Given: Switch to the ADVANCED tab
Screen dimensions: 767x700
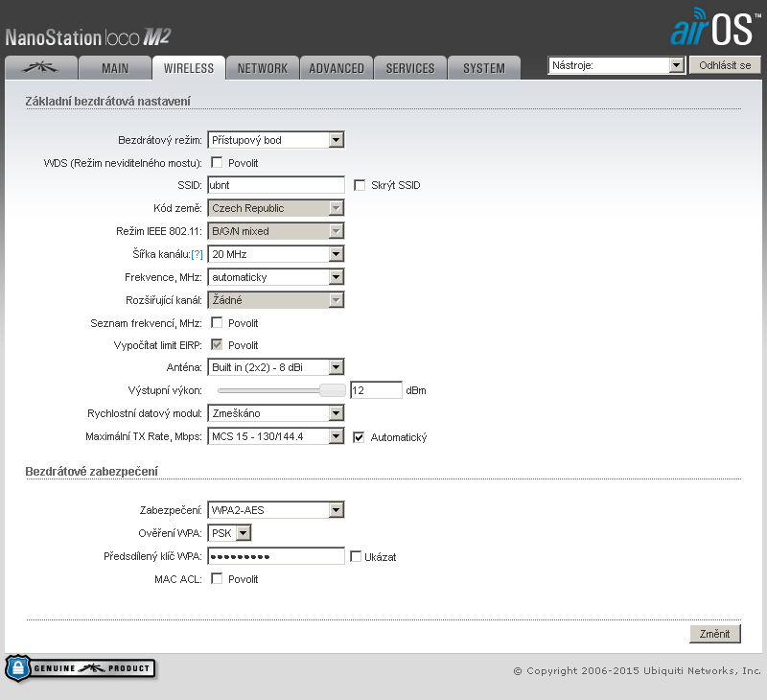Looking at the screenshot, I should coord(337,68).
